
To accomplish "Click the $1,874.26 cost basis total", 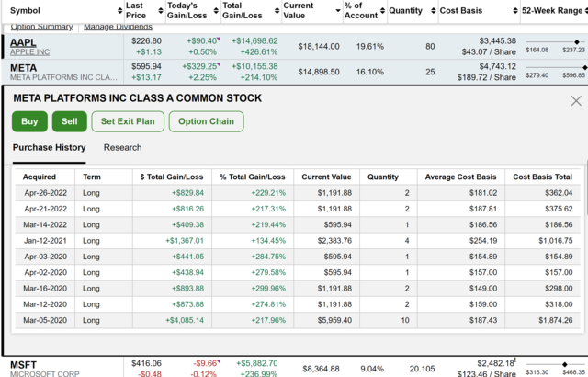I will point(556,320).
